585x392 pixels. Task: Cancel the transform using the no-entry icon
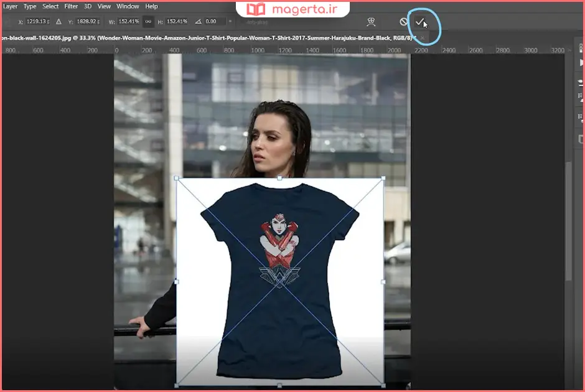(x=403, y=22)
